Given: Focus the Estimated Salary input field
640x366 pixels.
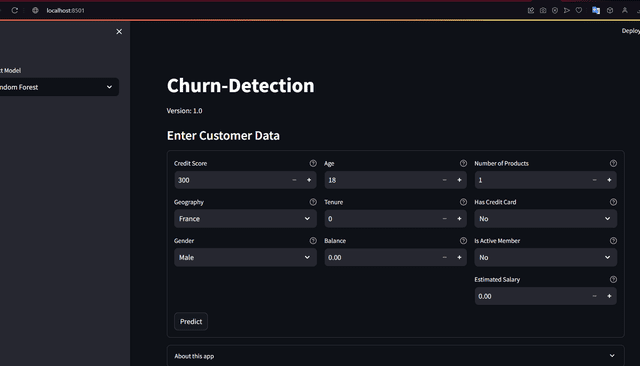Looking at the screenshot, I should (x=531, y=296).
